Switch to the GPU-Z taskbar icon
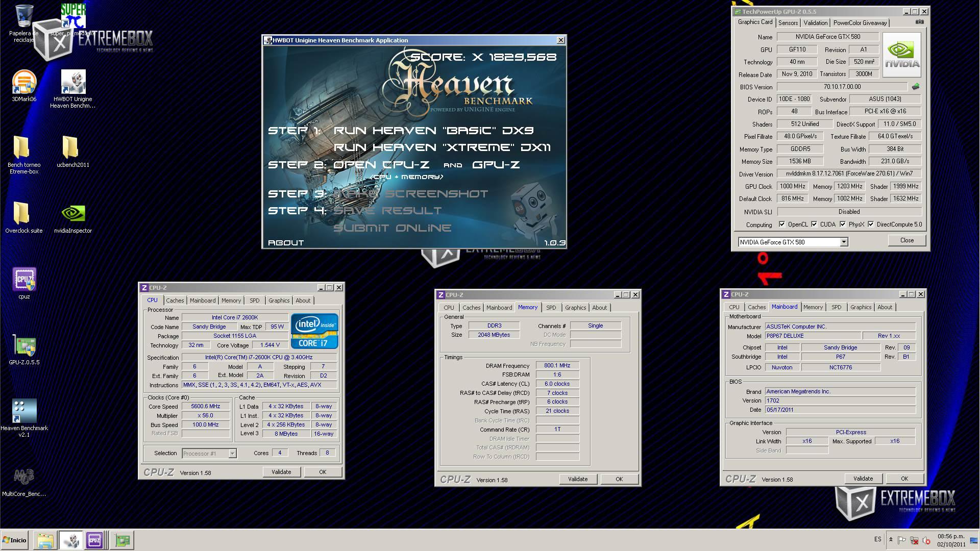 pos(122,540)
